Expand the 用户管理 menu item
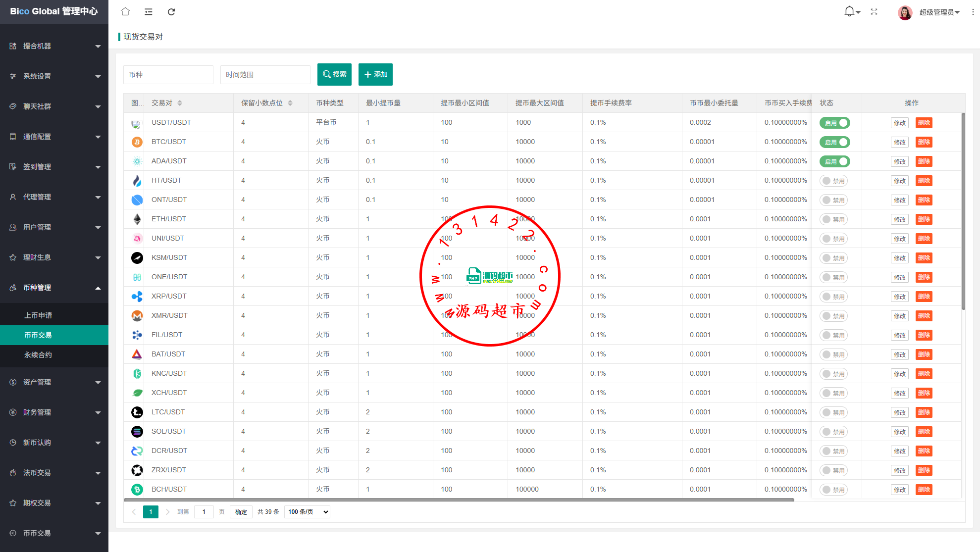This screenshot has width=980, height=552. click(x=54, y=227)
